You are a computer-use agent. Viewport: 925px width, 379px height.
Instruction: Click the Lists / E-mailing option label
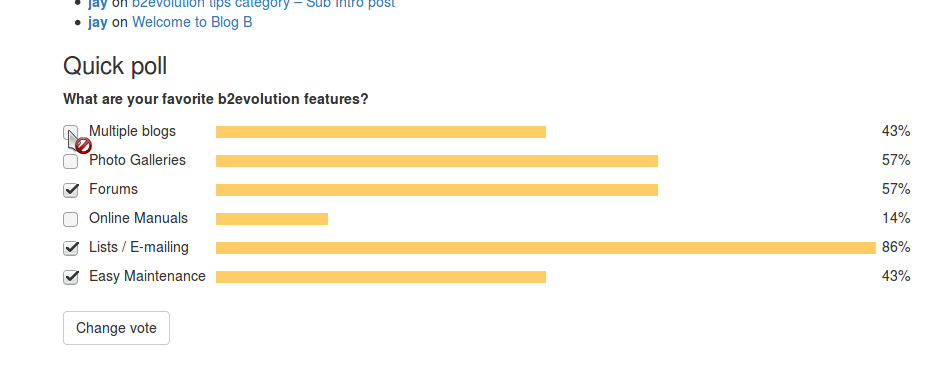(x=139, y=247)
